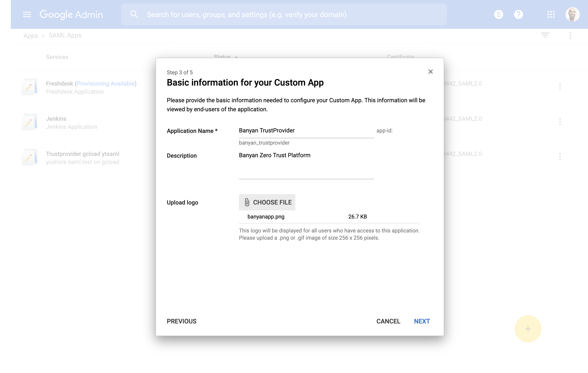Click the Freshdesk Application subtitle
The image size is (588, 373).
(x=75, y=92)
